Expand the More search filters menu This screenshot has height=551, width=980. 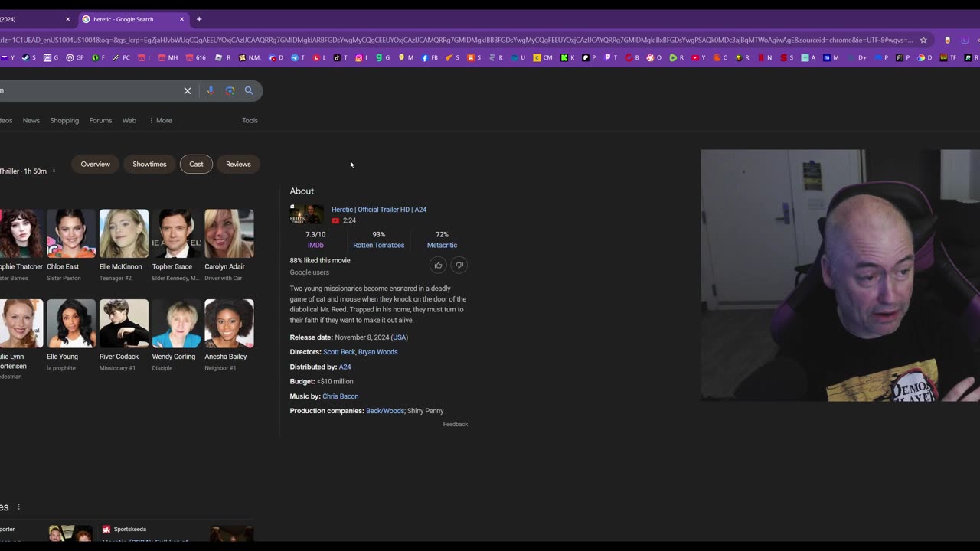pos(161,120)
